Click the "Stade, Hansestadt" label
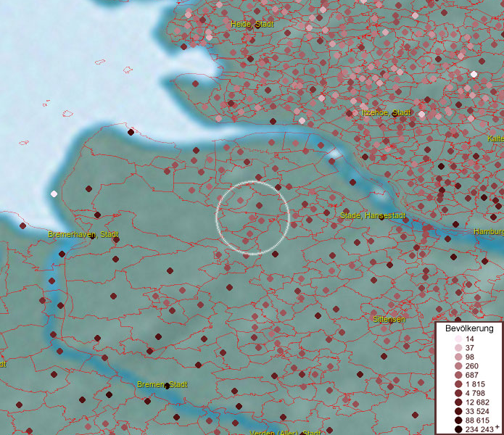This screenshot has width=504, height=435. pyautogui.click(x=373, y=215)
